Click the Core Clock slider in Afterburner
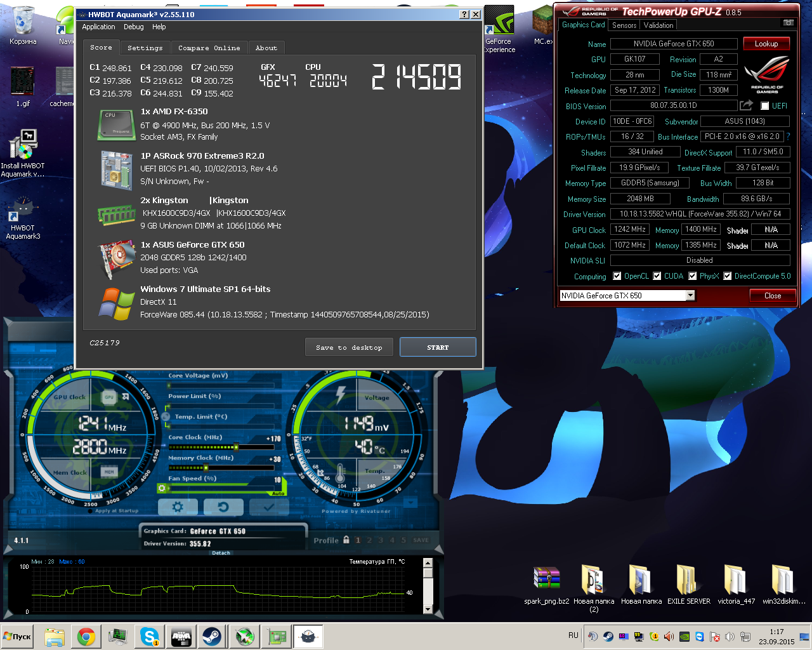 (221, 447)
